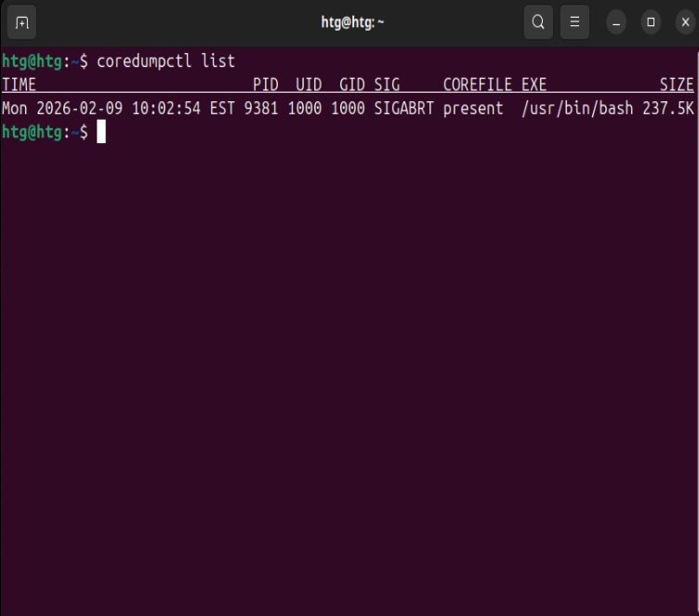The image size is (699, 616).
Task: Click the date 2026-02-09 in the row
Action: (79, 109)
